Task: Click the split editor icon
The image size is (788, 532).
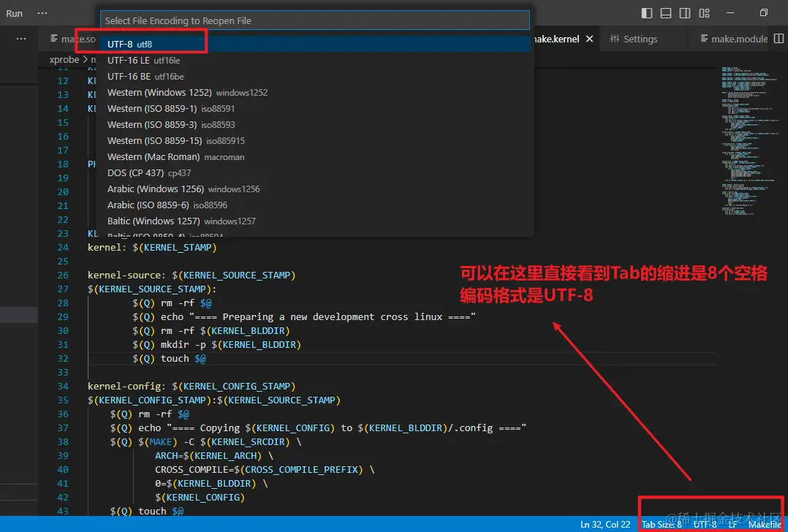Action: click(x=778, y=39)
